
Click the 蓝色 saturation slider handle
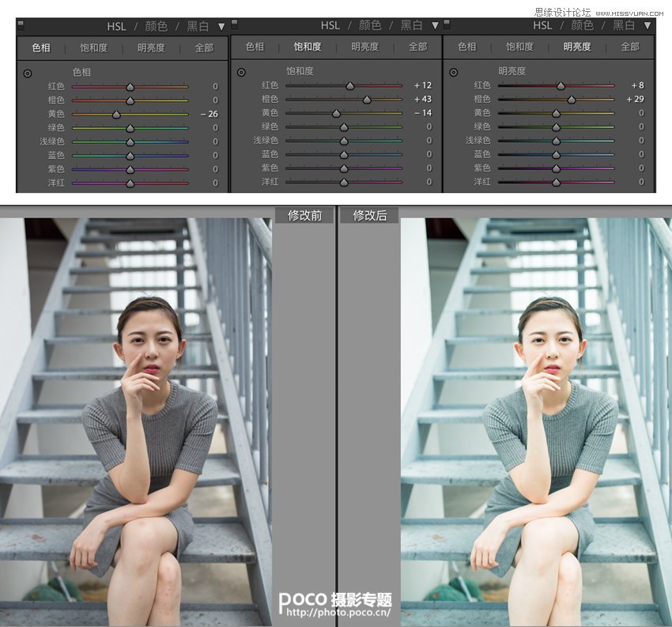tap(344, 155)
